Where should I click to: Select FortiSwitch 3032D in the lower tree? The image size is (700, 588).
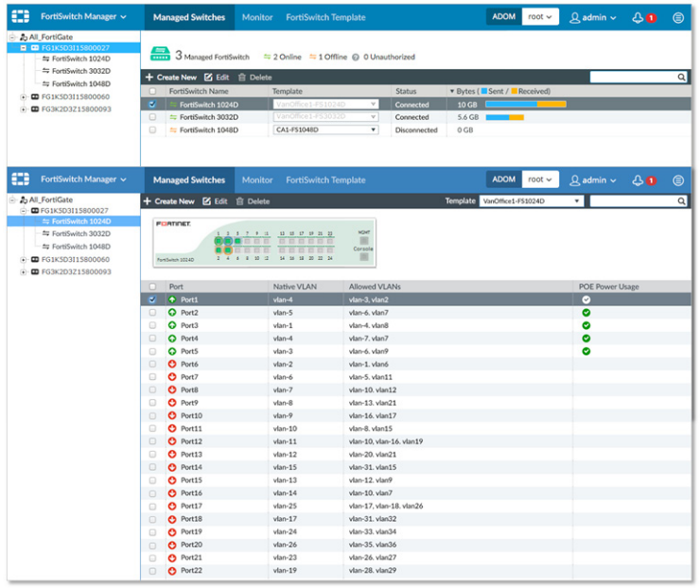[x=80, y=233]
